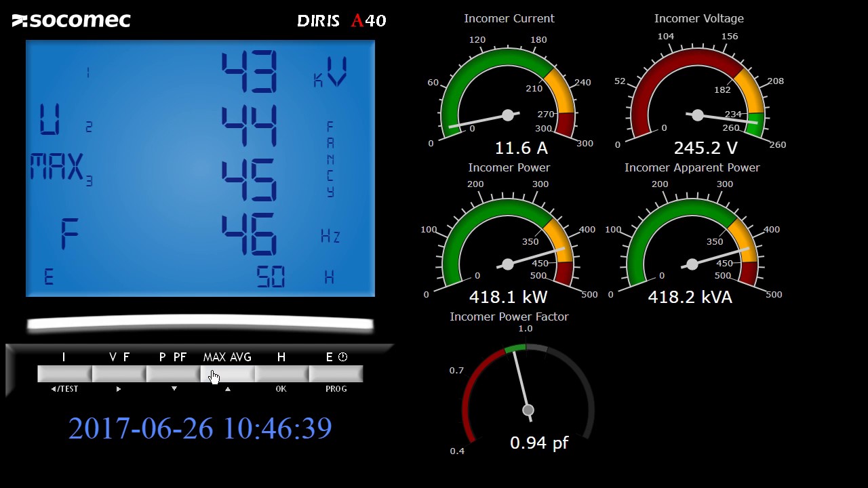Click the Incomer Power title
868x488 pixels.
pyautogui.click(x=509, y=167)
